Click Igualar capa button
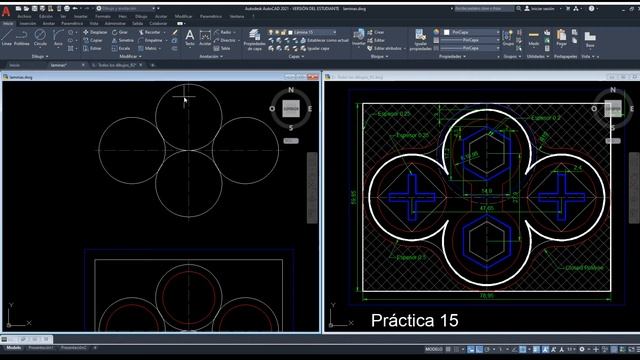Screen dimensions: 640x360 315,49
